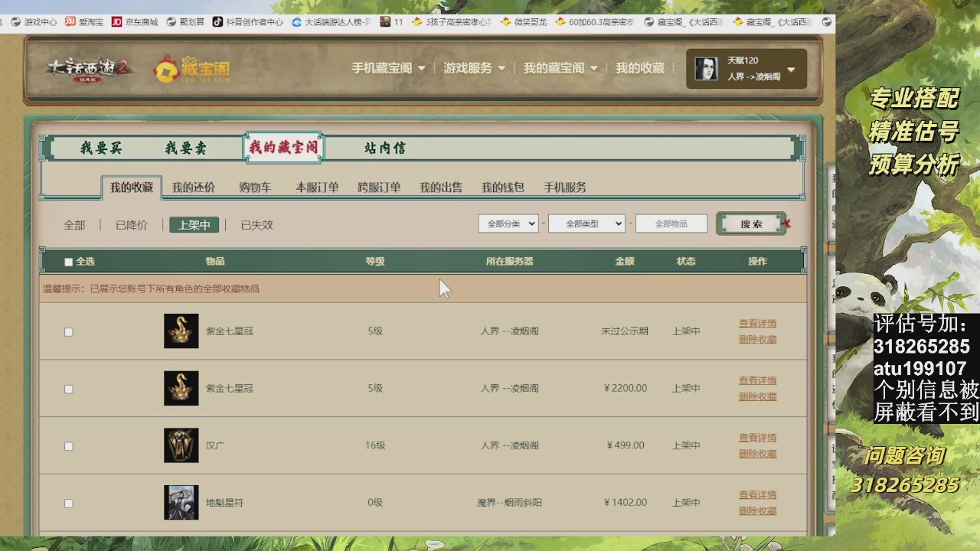Viewport: 980px width, 551px height.
Task: Expand the 全部分类 category dropdown
Action: point(508,223)
